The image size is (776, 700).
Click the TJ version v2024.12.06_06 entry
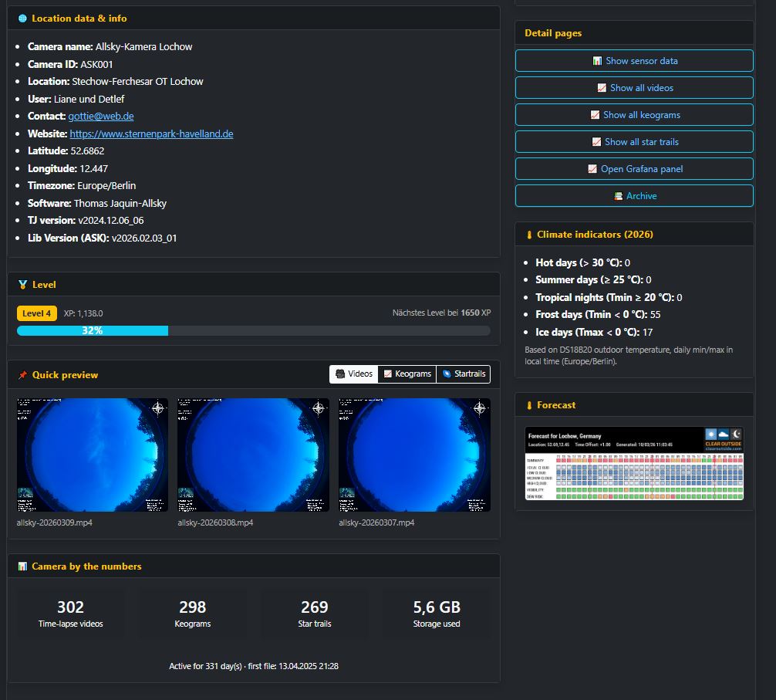(x=86, y=220)
